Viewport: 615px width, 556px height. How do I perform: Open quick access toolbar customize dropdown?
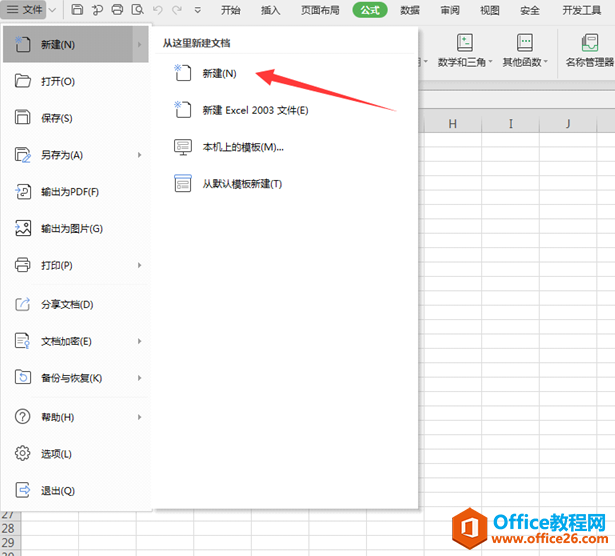tap(198, 10)
